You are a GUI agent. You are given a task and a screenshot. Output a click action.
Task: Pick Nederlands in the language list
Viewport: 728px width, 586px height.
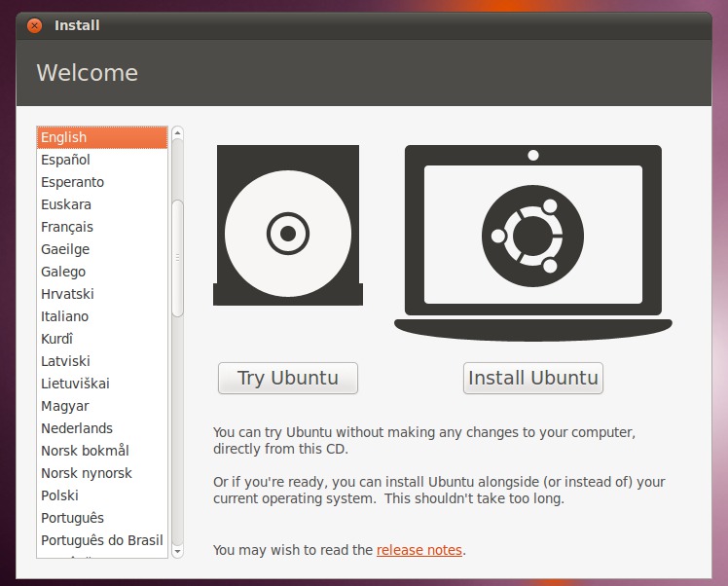point(102,428)
